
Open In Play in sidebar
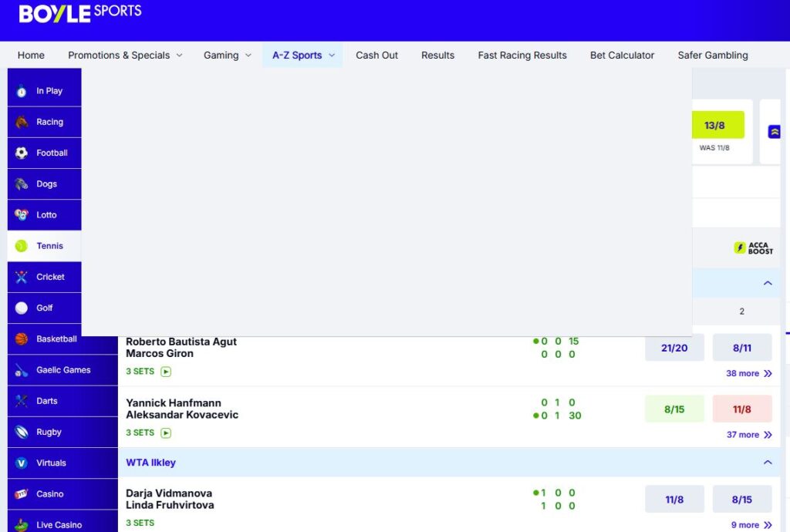click(44, 91)
